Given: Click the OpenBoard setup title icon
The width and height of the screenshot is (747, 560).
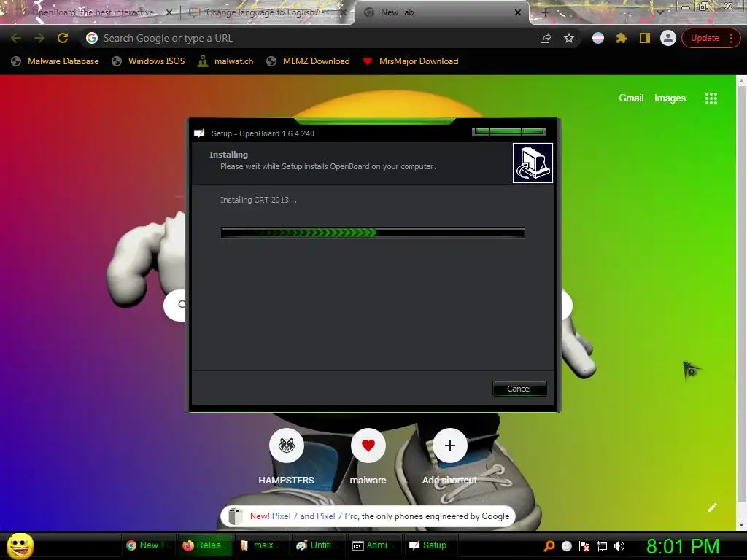Looking at the screenshot, I should [x=199, y=133].
